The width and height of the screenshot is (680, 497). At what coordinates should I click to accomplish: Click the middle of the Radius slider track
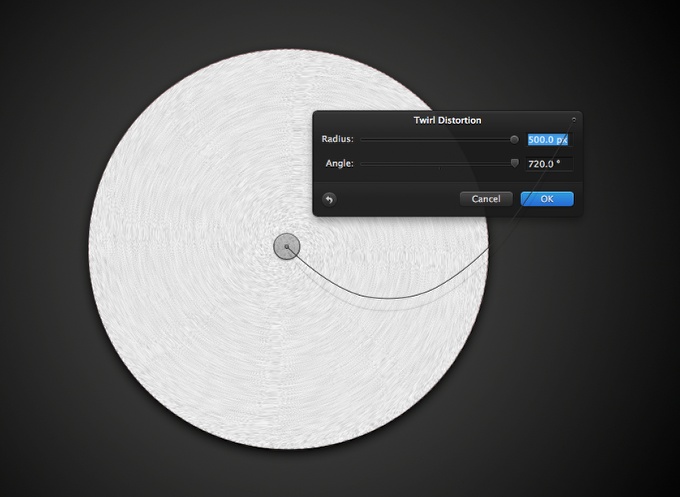click(437, 140)
